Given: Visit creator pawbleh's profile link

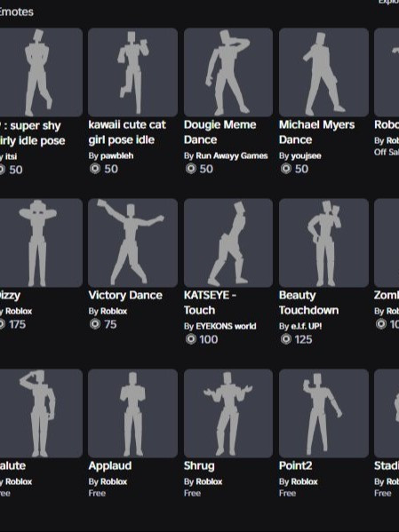Looking at the screenshot, I should [x=116, y=155].
